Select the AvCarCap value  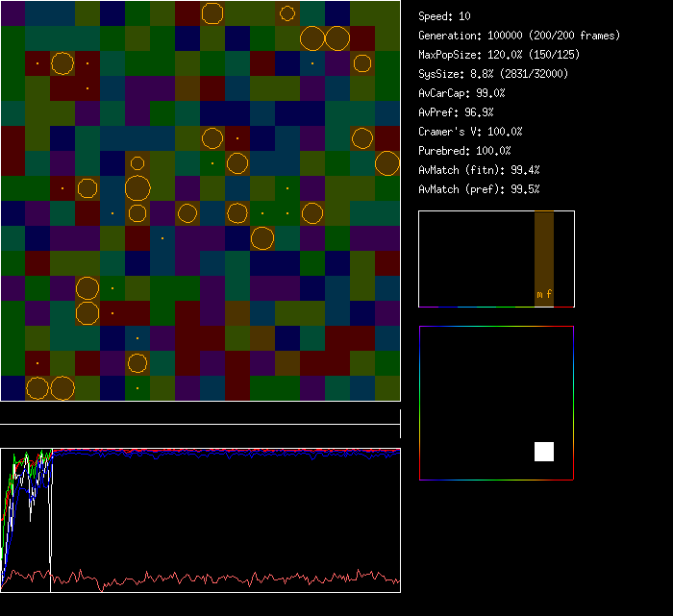[462, 93]
